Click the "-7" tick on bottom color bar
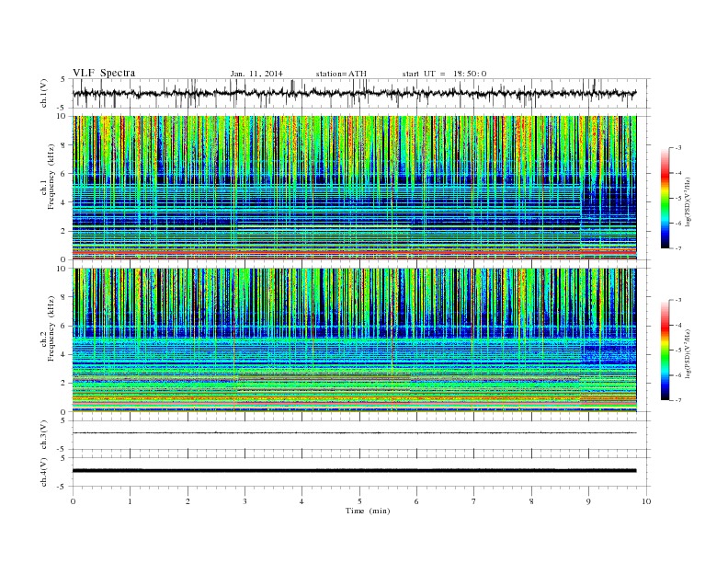This screenshot has width=728, height=563. click(x=678, y=400)
